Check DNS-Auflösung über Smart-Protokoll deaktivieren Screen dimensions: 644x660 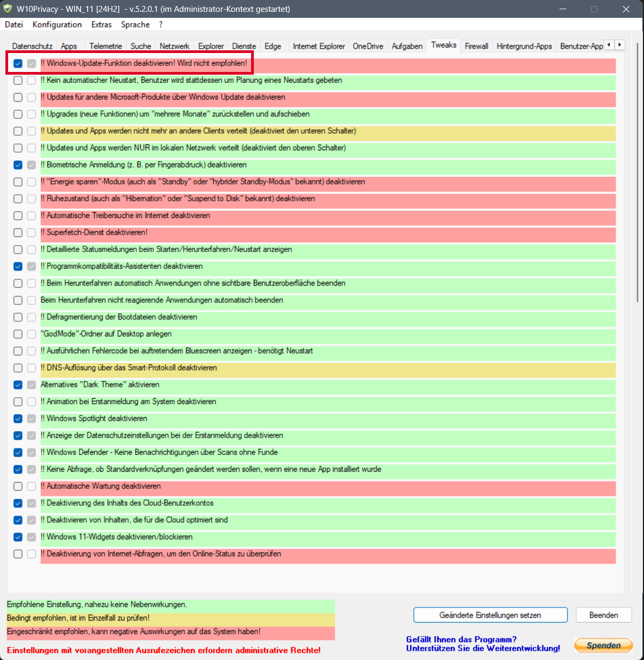click(18, 368)
